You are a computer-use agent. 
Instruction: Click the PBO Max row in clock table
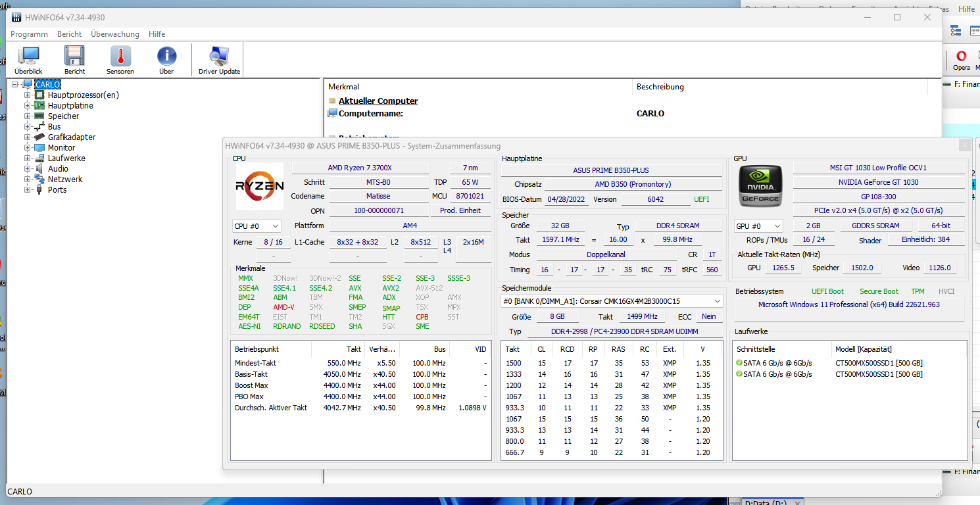click(x=360, y=397)
